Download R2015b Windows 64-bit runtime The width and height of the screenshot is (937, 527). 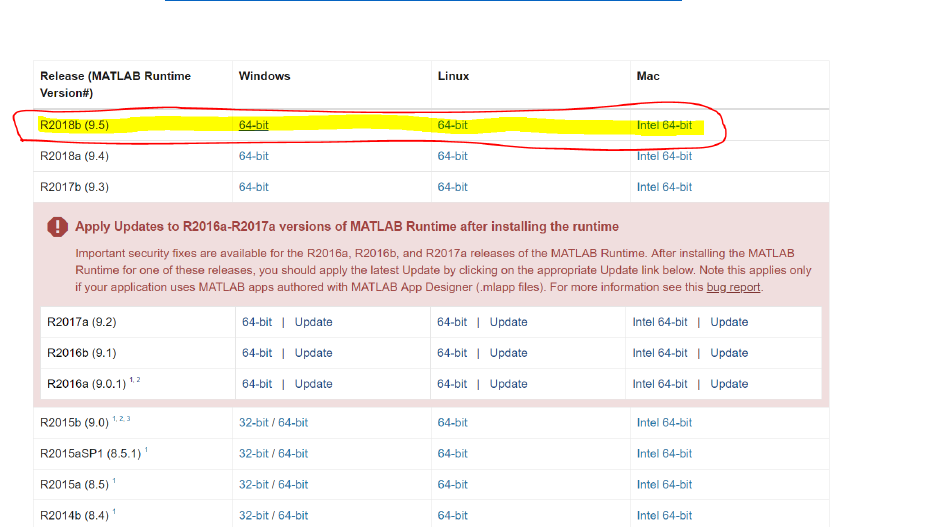pyautogui.click(x=293, y=422)
